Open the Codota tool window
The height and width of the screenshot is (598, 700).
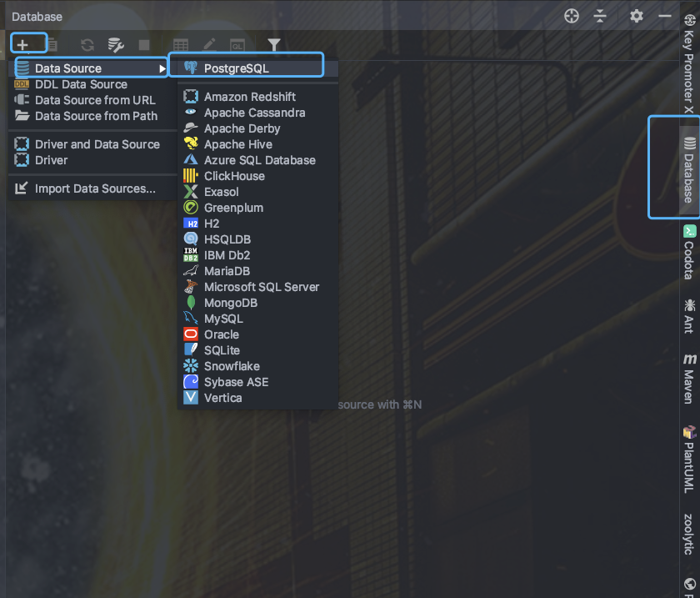coord(689,254)
